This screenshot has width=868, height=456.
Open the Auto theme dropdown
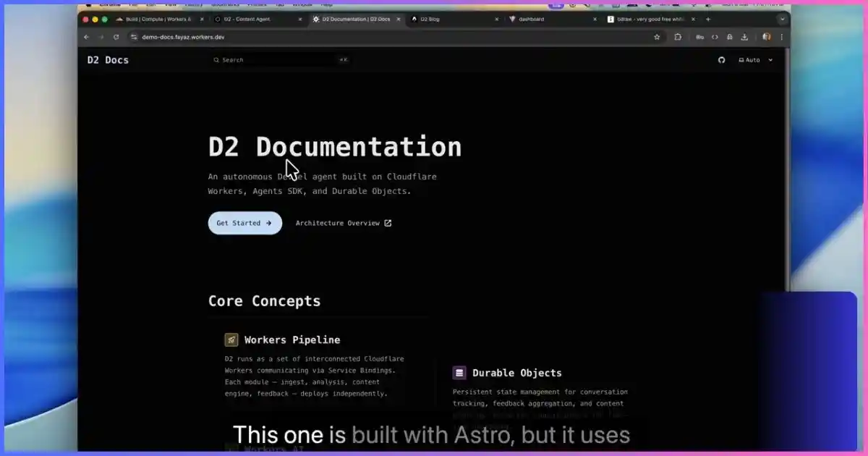coord(755,60)
